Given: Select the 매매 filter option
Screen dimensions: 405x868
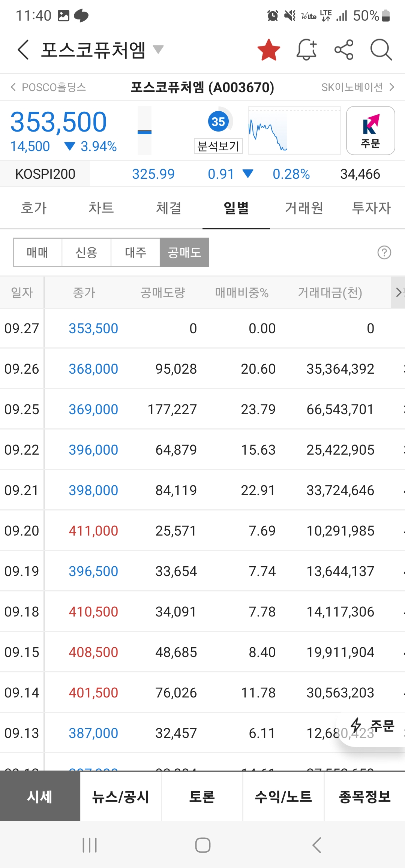Looking at the screenshot, I should pyautogui.click(x=37, y=252).
